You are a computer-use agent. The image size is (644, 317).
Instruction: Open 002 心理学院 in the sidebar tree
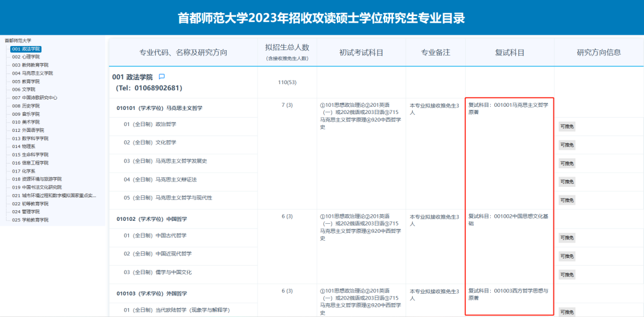point(26,57)
